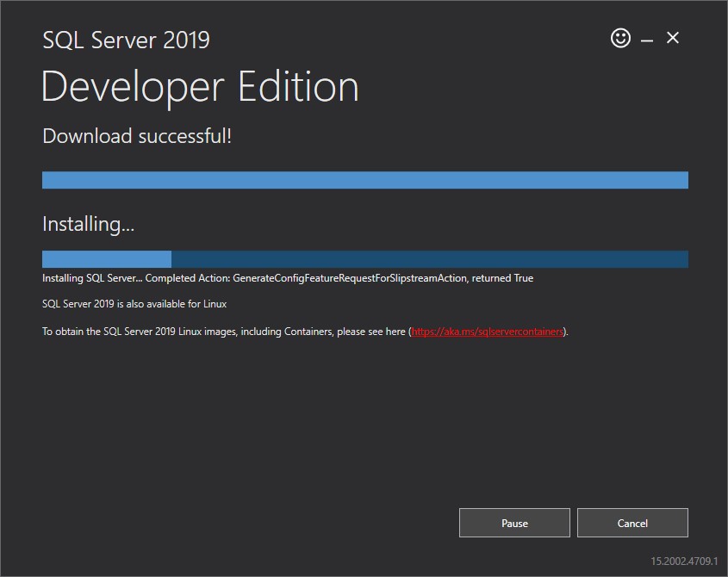This screenshot has width=728, height=577.
Task: Click the installation progress bar
Action: pyautogui.click(x=364, y=258)
